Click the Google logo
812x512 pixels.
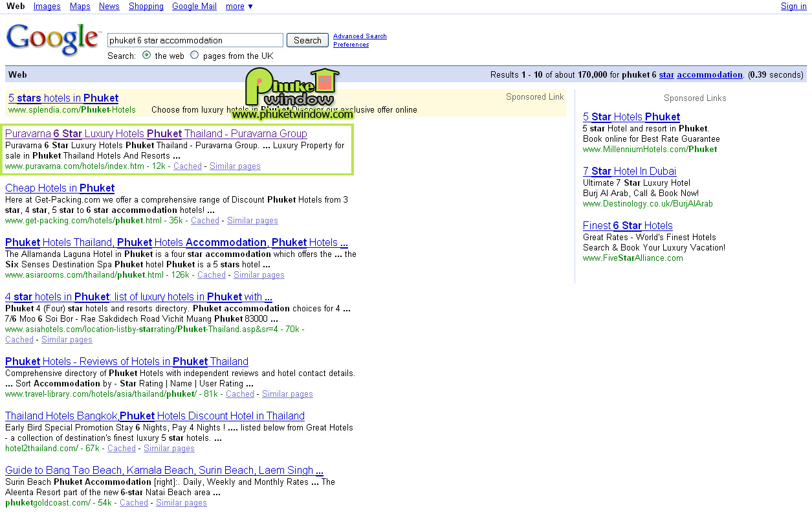coord(53,40)
